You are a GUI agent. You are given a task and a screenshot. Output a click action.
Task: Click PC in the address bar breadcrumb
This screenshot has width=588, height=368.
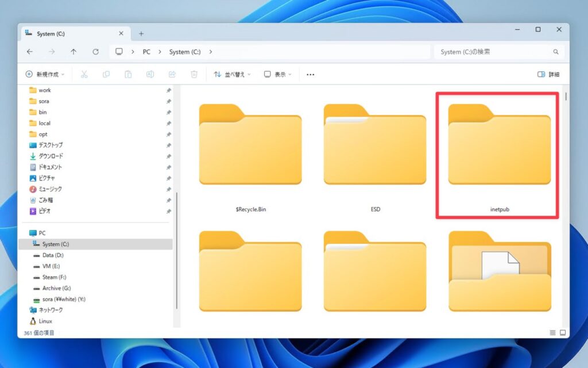[x=146, y=52]
